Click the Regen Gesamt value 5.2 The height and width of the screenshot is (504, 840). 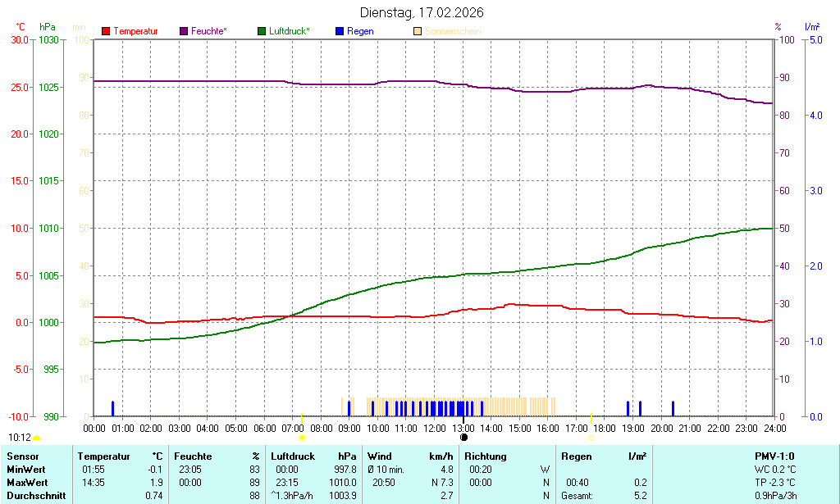(640, 496)
